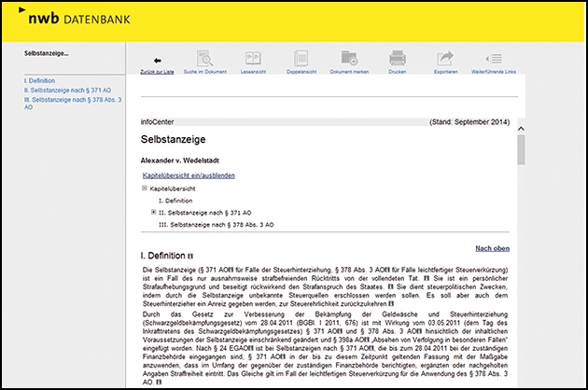The width and height of the screenshot is (588, 390).
Task: Click the document vertical scrollbar thumb
Action: [x=520, y=149]
